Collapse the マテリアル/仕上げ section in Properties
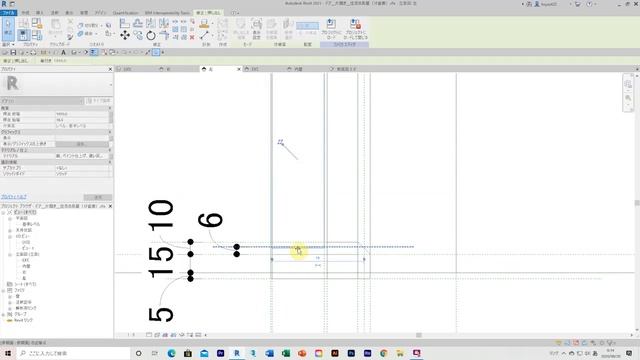The width and height of the screenshot is (640, 360). point(110,150)
